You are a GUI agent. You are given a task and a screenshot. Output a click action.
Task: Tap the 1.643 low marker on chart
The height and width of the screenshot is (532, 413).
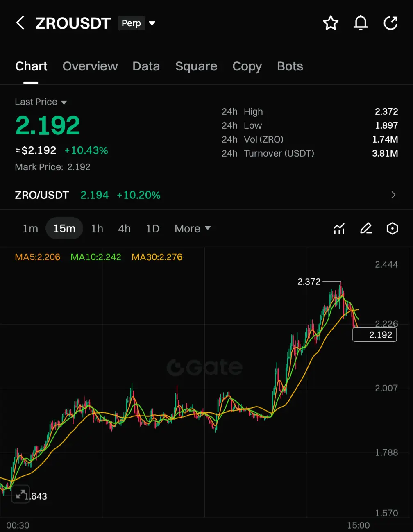click(x=35, y=496)
